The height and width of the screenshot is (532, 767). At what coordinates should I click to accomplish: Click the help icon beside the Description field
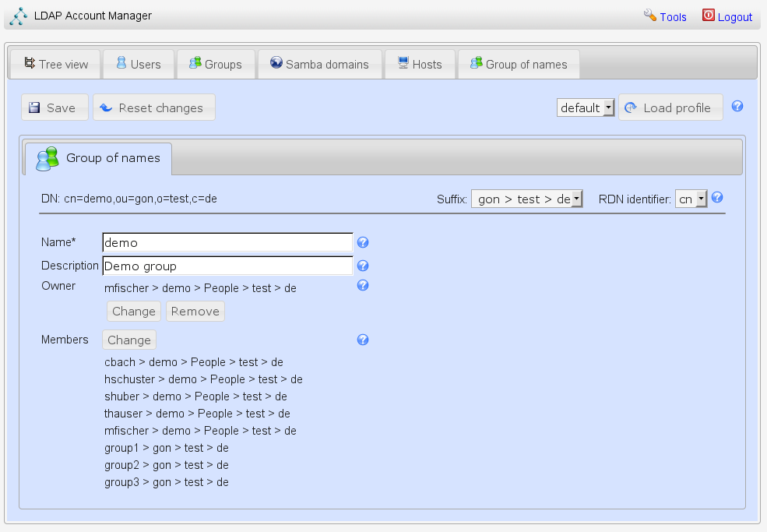pos(362,266)
